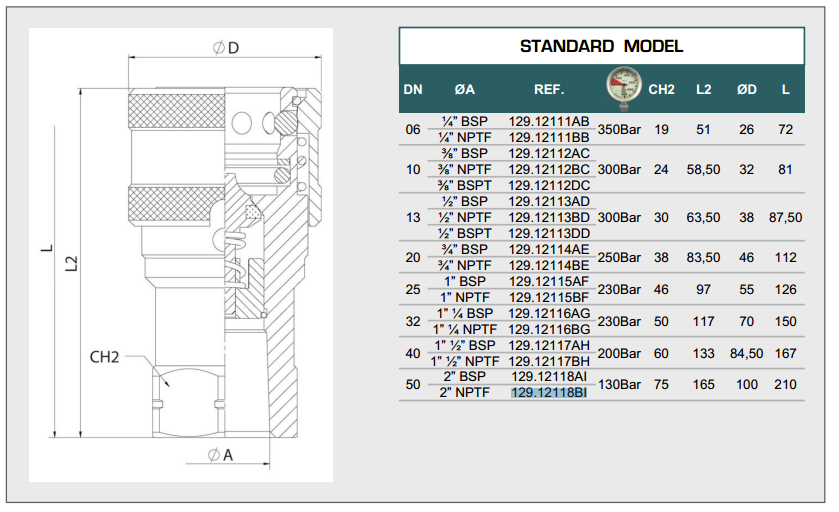Image resolution: width=839 pixels, height=512 pixels.
Task: Select reference code 129.12116AG
Action: pyautogui.click(x=549, y=313)
